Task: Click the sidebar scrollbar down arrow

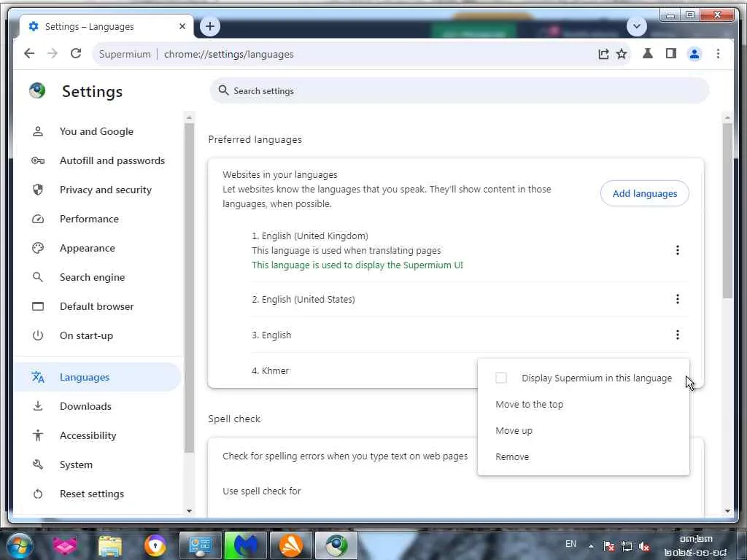Action: pyautogui.click(x=189, y=510)
